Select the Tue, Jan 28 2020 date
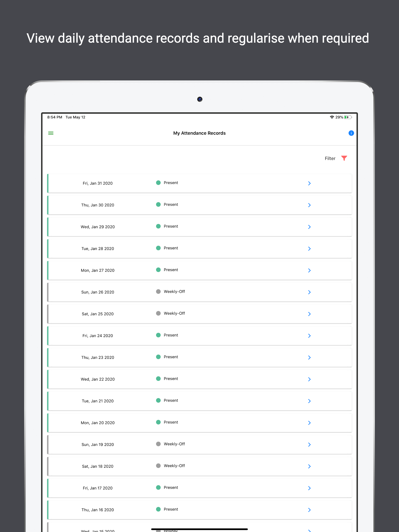 pos(98,249)
